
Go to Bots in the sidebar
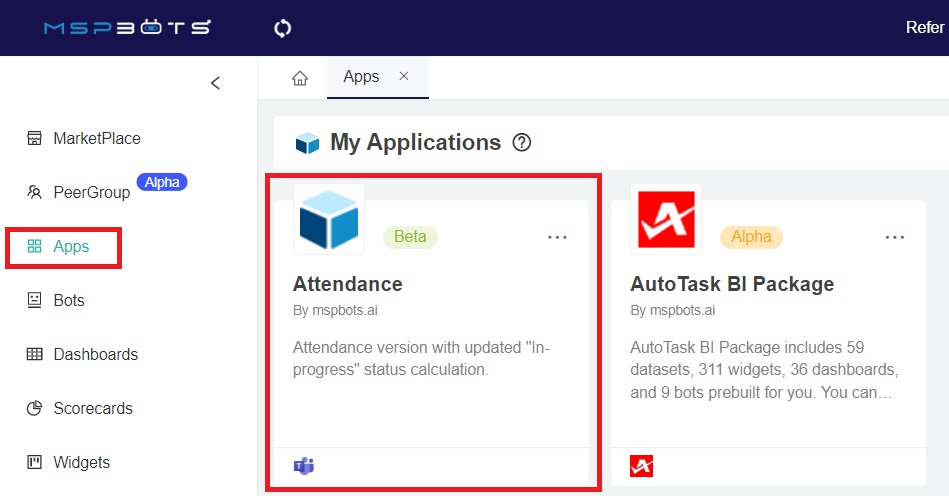point(68,300)
